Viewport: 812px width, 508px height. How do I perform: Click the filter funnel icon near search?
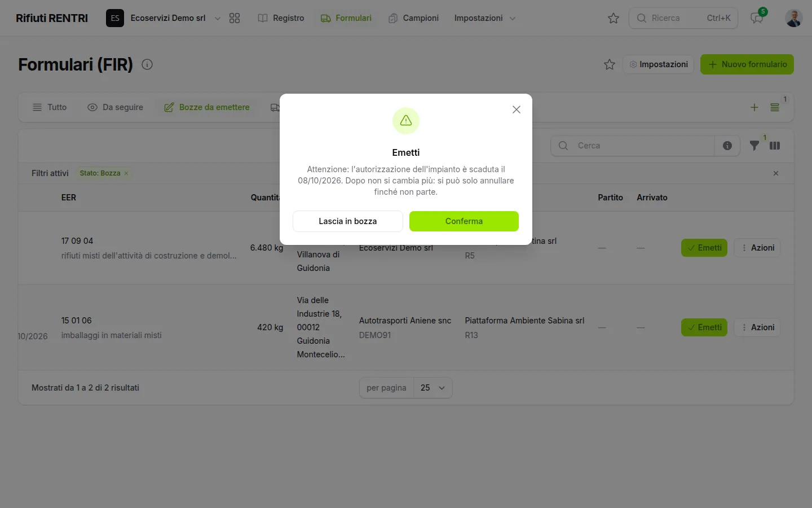point(754,146)
